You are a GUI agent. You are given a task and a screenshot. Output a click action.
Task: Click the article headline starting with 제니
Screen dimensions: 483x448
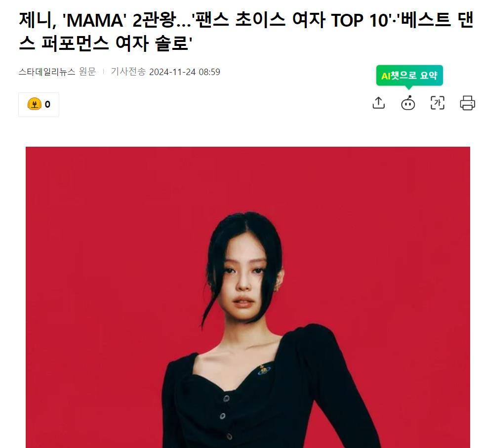(246, 32)
